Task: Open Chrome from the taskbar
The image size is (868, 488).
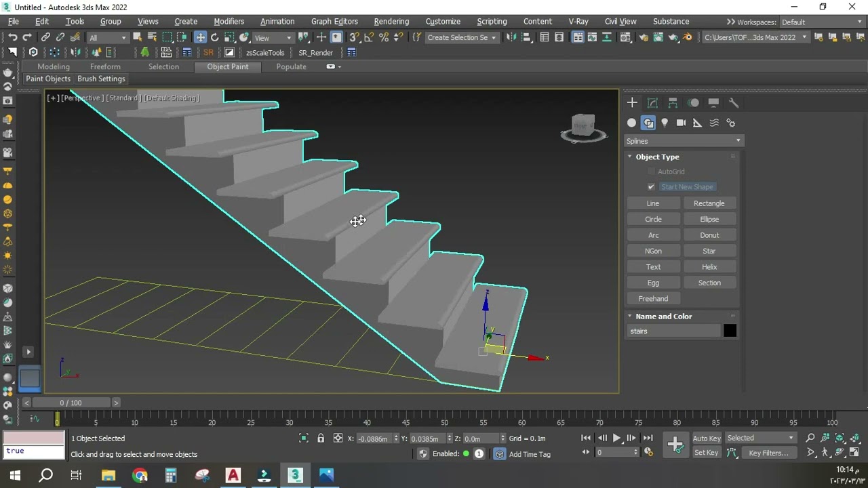Action: 140,475
